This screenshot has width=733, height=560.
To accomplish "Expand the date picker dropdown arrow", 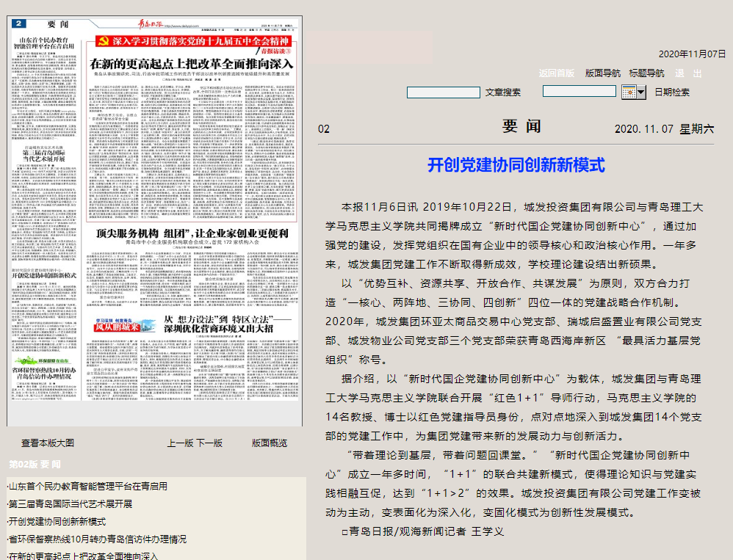I will click(x=641, y=92).
